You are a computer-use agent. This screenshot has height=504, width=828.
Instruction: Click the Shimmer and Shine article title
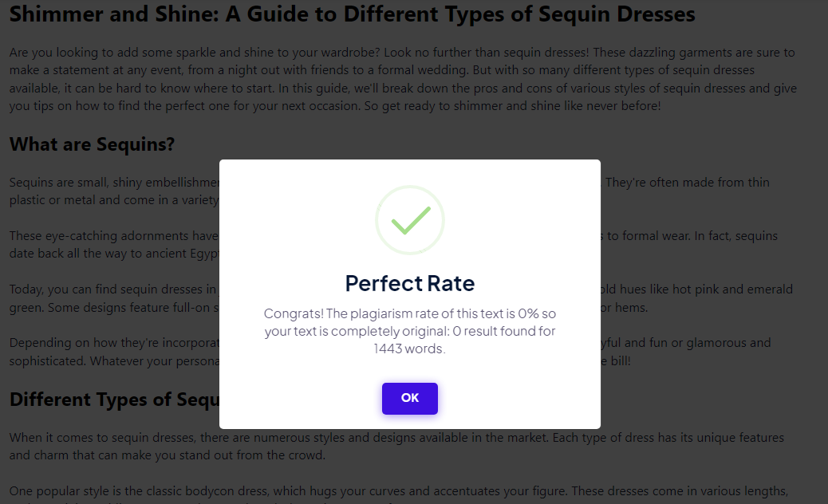coord(353,14)
